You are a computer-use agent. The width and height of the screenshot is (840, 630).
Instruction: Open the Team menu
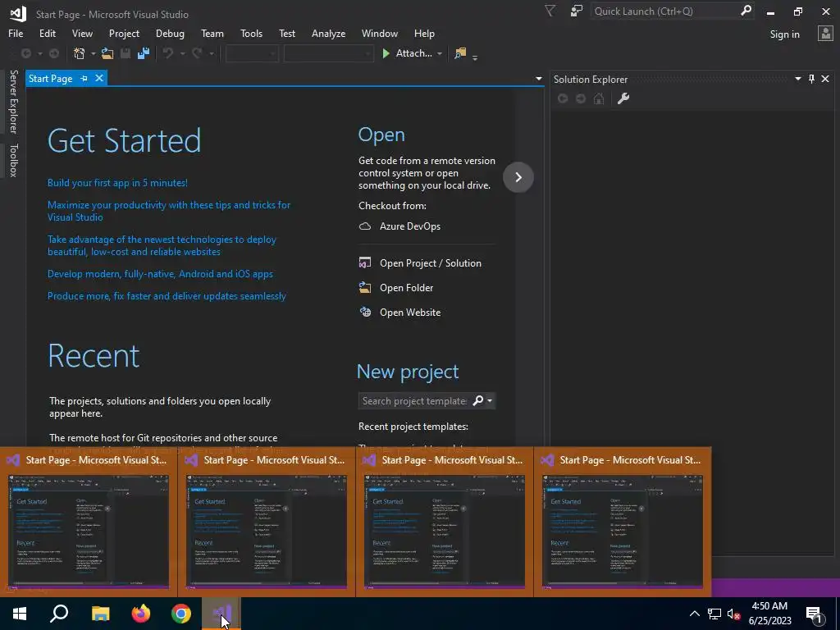tap(212, 33)
